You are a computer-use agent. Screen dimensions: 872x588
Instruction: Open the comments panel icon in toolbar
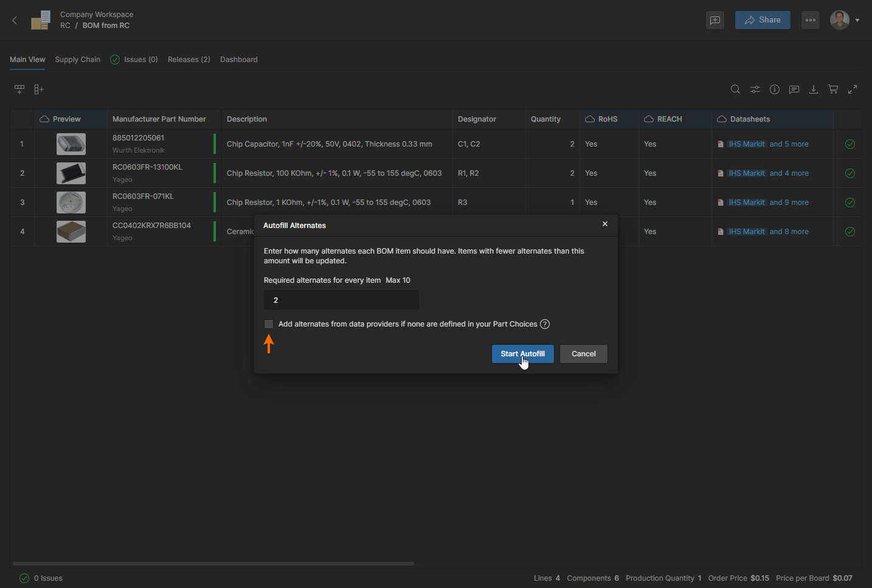[x=794, y=89]
